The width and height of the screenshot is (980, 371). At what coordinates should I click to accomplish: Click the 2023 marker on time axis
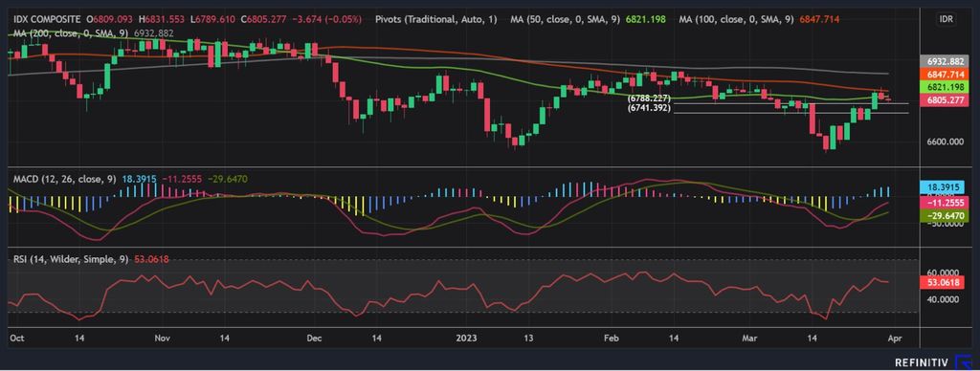tap(466, 338)
